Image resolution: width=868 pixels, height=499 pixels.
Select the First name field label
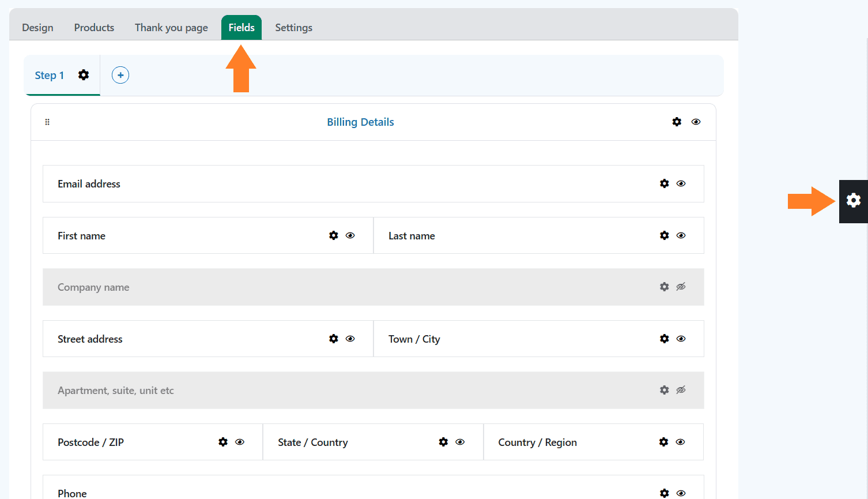[x=81, y=236]
